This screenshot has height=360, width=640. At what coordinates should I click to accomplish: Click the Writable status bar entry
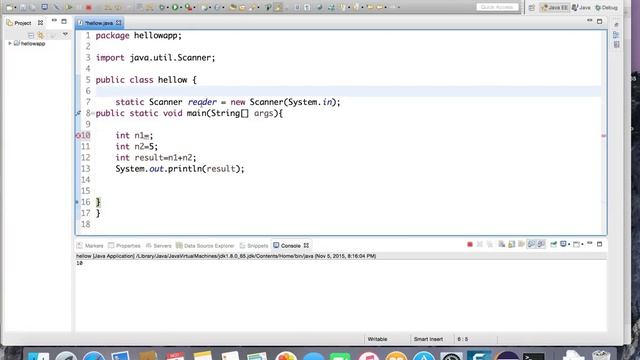[x=377, y=339]
